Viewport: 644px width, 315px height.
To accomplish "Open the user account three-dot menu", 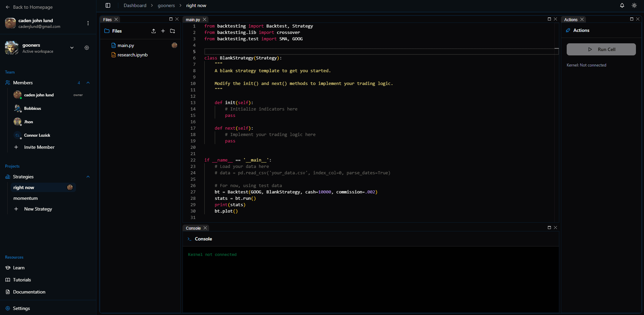I will [x=88, y=23].
